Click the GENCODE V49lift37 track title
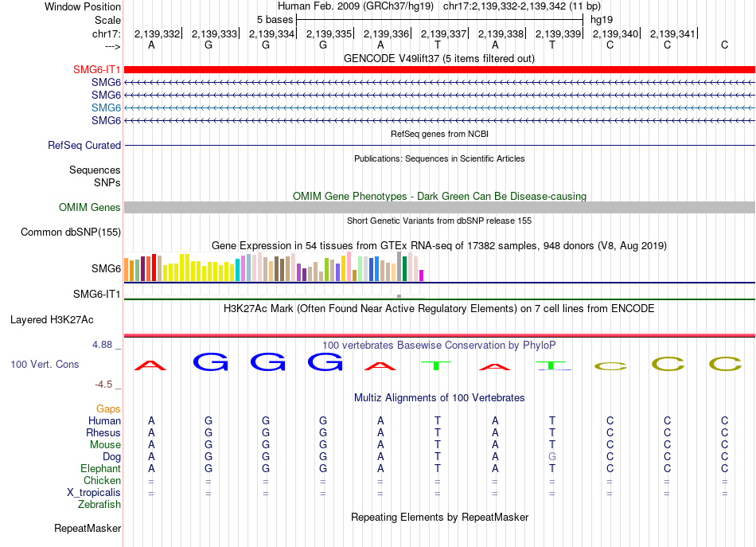Viewport: 756px width, 547px height. 438,59
